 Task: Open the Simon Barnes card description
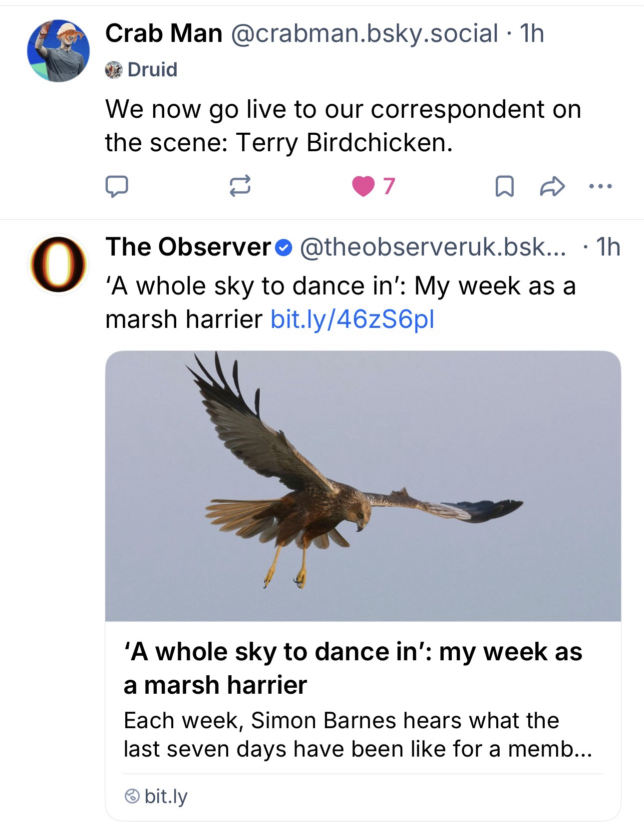point(357,734)
